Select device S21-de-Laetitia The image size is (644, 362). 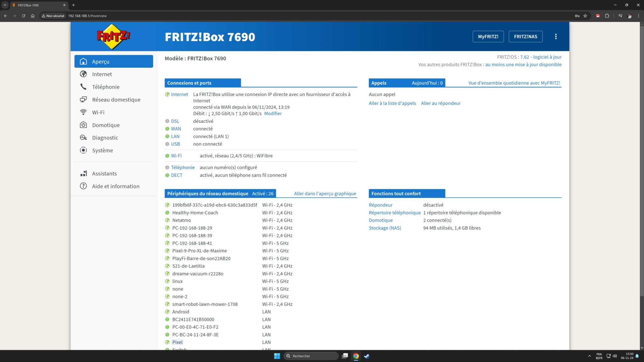coord(188,266)
